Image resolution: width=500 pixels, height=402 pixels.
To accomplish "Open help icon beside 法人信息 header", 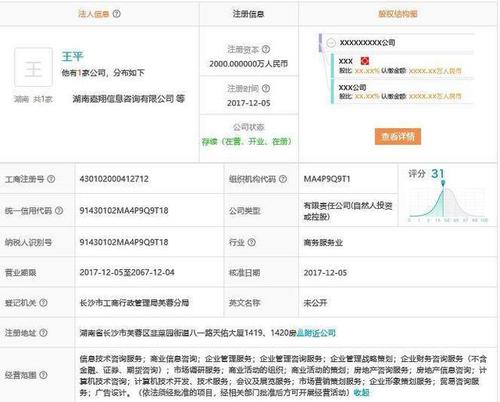I will 116,14.
